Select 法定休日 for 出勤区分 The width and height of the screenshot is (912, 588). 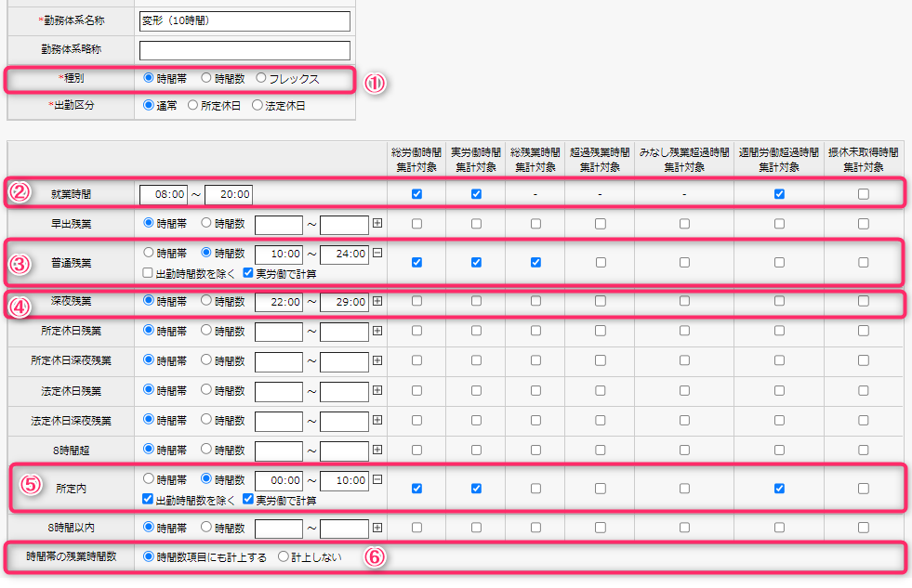tap(258, 106)
